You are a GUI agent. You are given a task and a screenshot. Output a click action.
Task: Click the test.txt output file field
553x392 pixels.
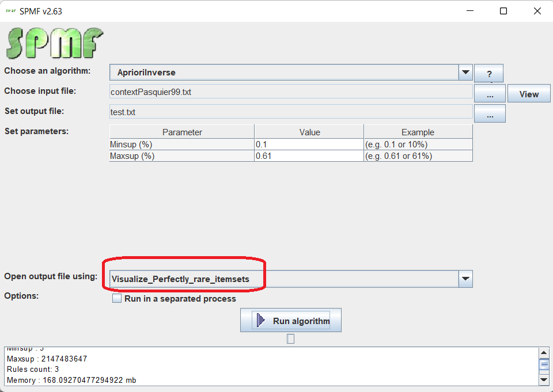tap(291, 112)
